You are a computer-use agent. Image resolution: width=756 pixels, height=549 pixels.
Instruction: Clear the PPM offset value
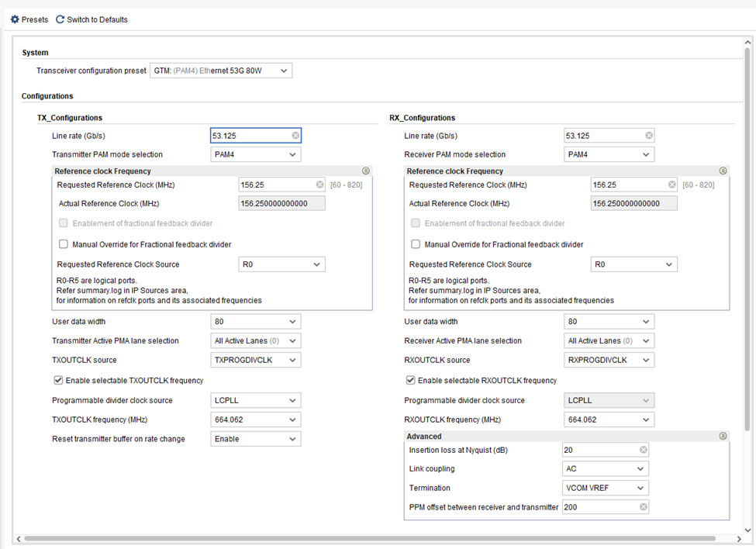[x=643, y=507]
